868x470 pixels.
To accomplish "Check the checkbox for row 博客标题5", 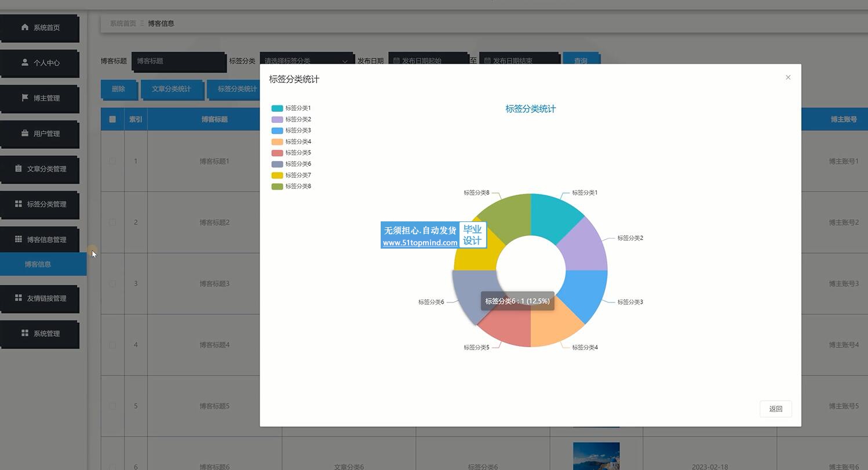I will 112,406.
